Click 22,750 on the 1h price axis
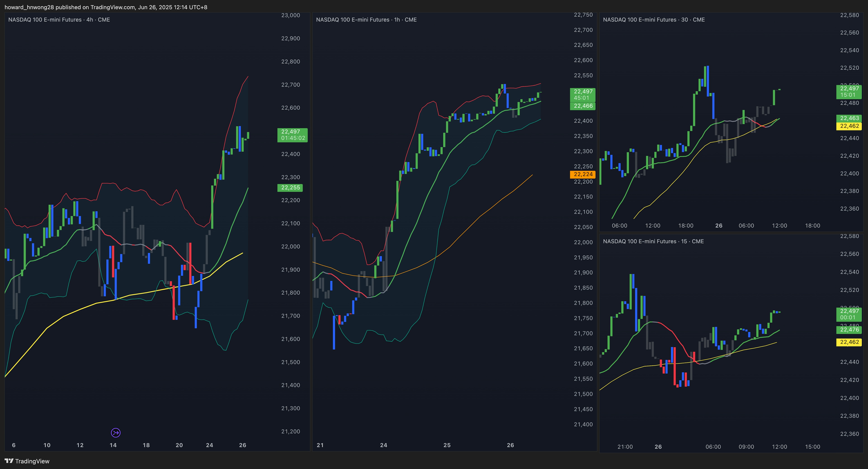 pyautogui.click(x=583, y=15)
